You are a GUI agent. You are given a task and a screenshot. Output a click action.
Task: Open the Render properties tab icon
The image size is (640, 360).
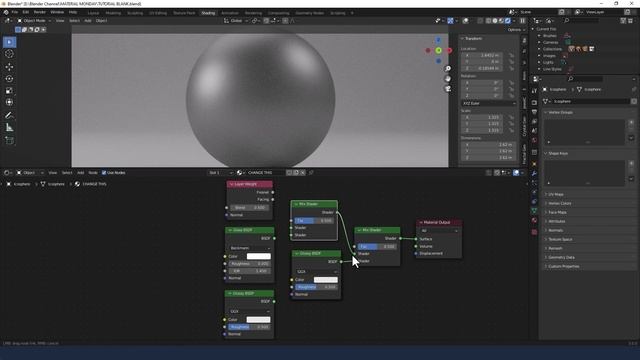point(534,102)
